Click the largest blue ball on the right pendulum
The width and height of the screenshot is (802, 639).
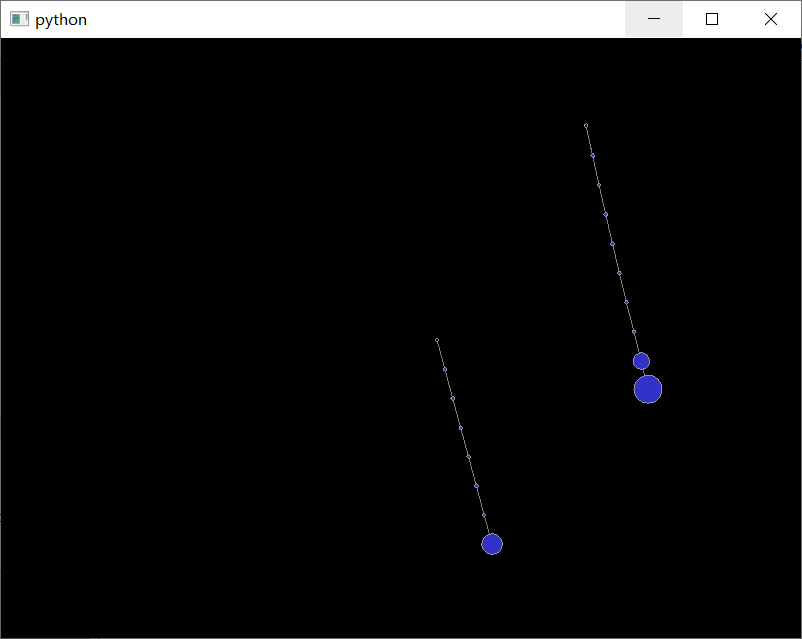click(x=647, y=389)
